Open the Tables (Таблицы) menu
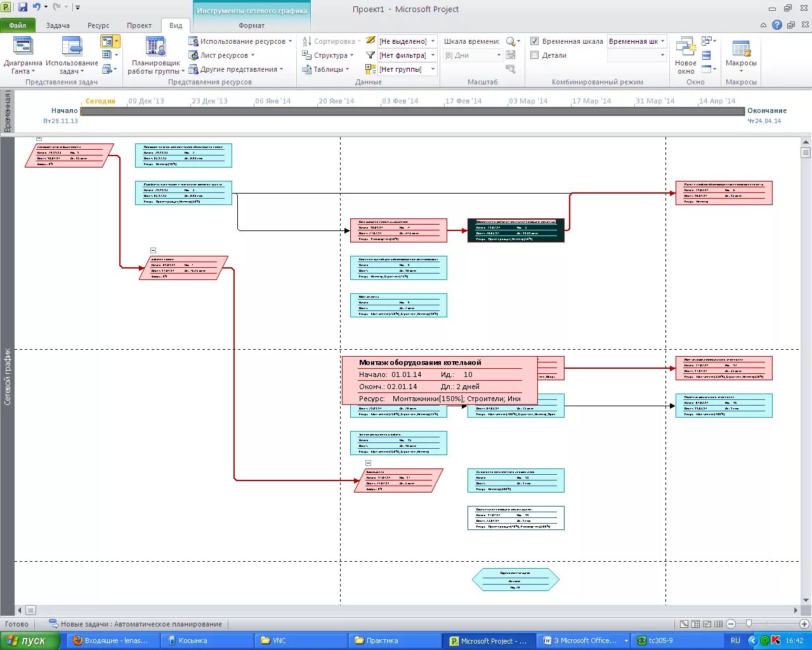812x650 pixels. 325,69
